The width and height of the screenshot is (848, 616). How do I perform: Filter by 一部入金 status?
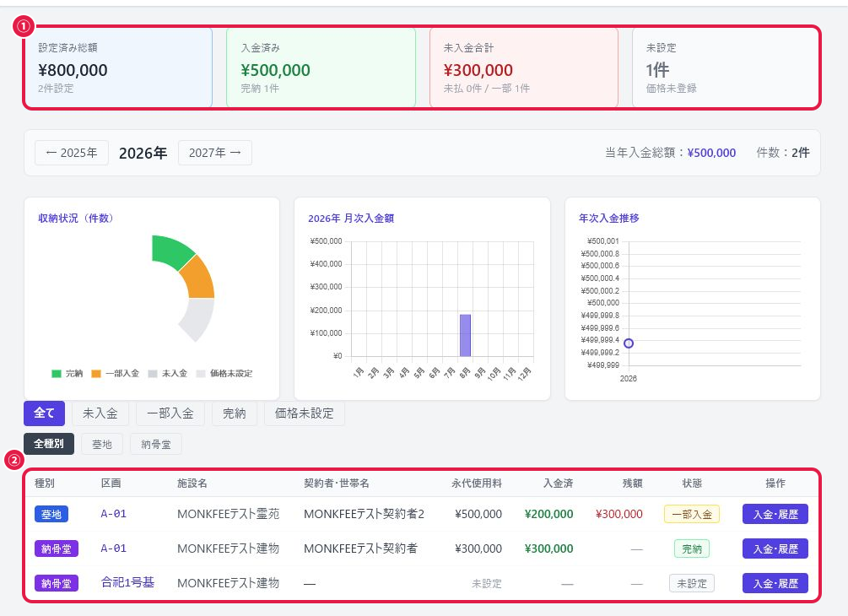coord(170,413)
